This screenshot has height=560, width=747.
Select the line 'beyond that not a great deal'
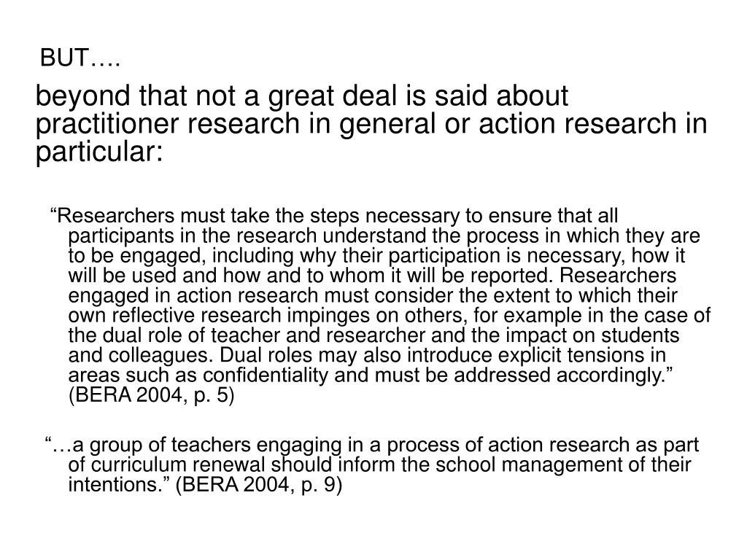pos(302,96)
